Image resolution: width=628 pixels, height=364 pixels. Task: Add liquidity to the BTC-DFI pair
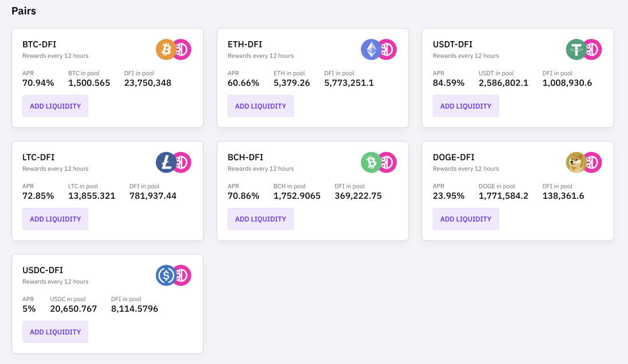[55, 106]
